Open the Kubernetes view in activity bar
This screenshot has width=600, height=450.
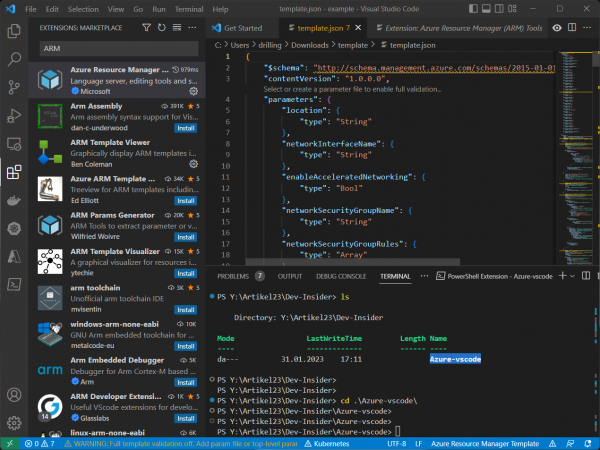coord(14,228)
